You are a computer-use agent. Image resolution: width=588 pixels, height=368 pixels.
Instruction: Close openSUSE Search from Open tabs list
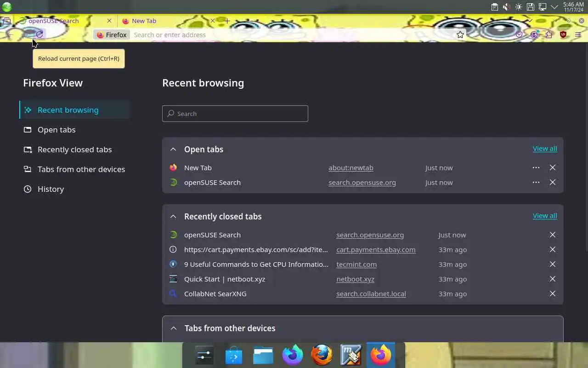tap(553, 183)
